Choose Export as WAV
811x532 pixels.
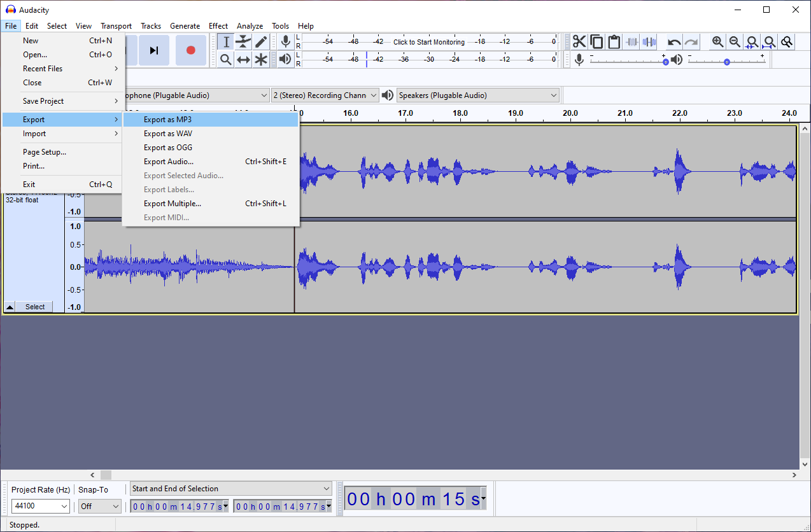point(211,134)
